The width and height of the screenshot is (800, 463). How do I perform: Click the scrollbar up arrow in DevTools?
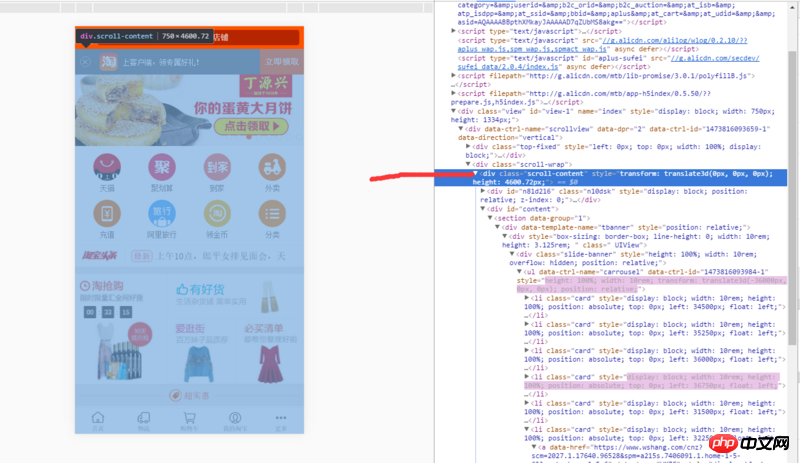point(792,5)
